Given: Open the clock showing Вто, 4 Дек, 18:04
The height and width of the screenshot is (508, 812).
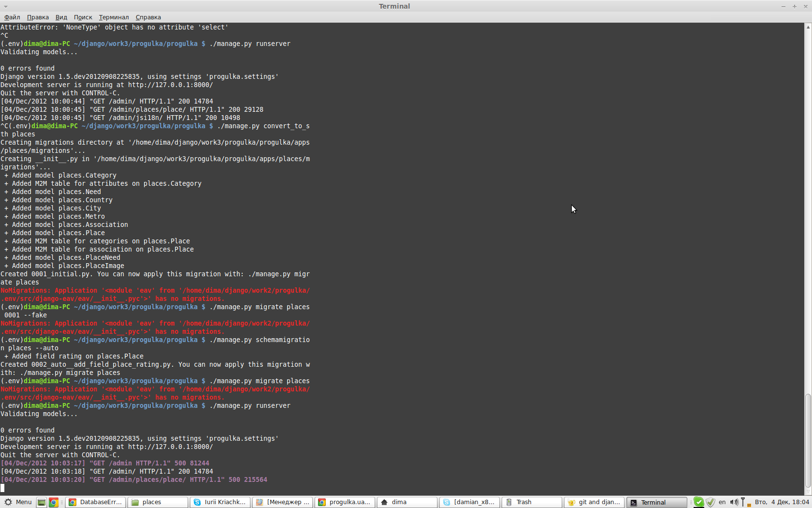Looking at the screenshot, I should coord(782,502).
